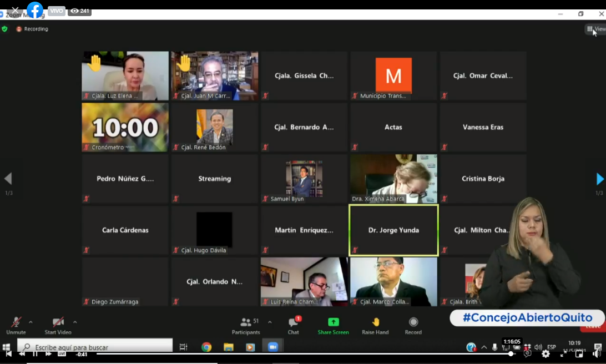Image resolution: width=606 pixels, height=364 pixels.
Task: Expand the arrow next to Participants
Action: (270, 322)
